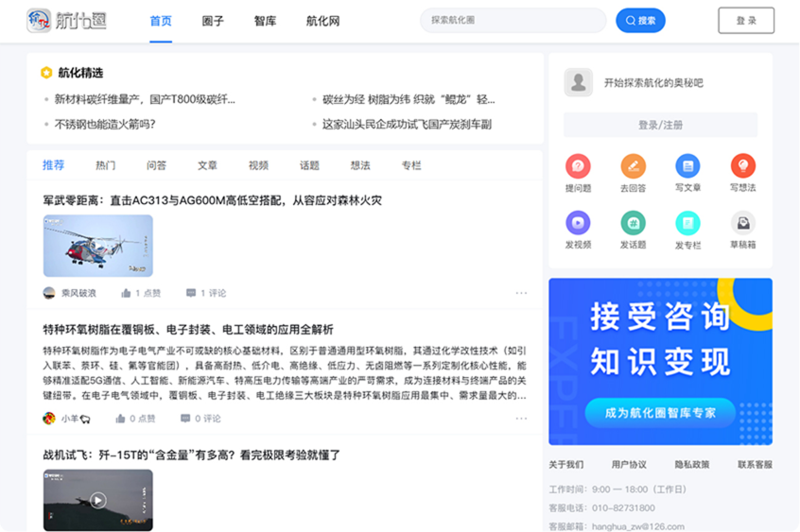Open more options on epoxy resin article

coord(521,419)
